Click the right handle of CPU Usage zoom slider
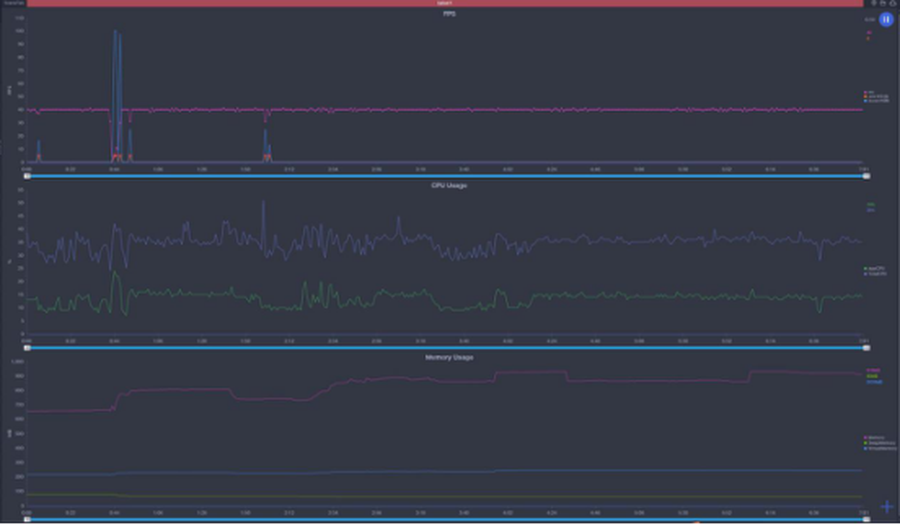 click(866, 348)
